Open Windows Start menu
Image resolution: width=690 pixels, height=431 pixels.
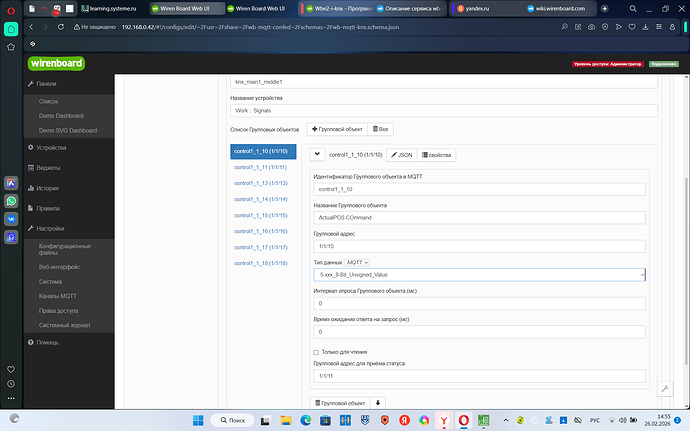[198, 420]
